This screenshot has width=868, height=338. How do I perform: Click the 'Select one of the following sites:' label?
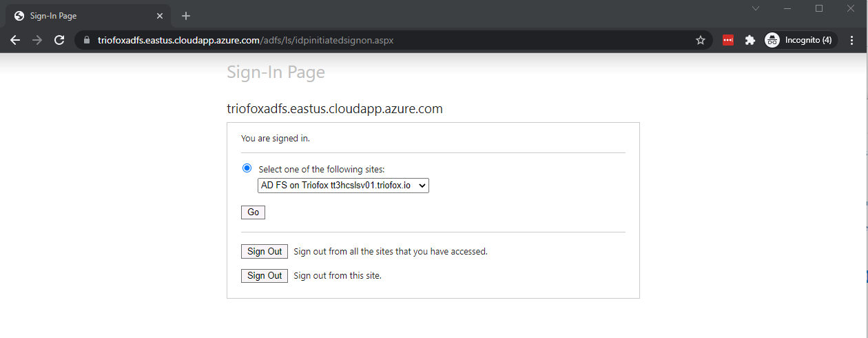point(322,169)
